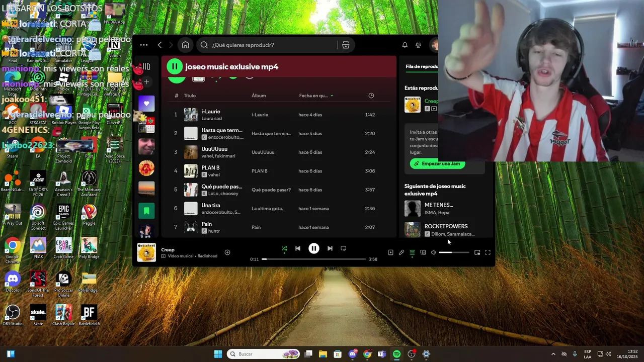The height and width of the screenshot is (362, 644).
Task: Open Windows Start button
Action: pos(218,354)
